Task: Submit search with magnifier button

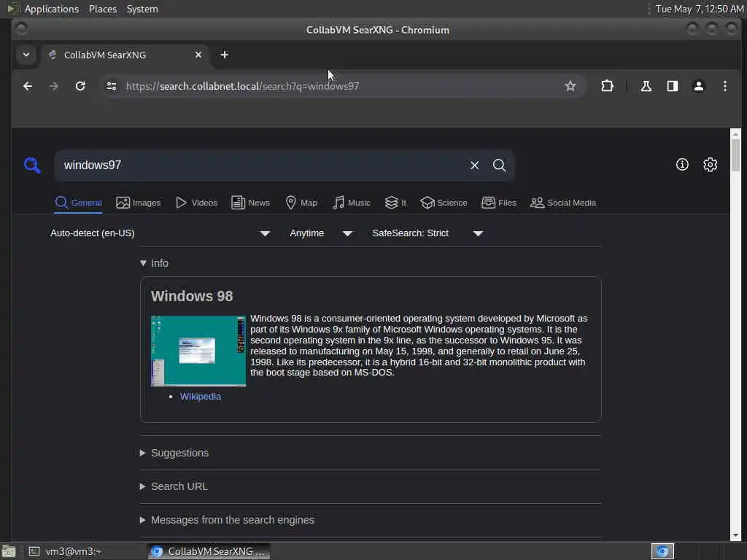Action: point(499,166)
